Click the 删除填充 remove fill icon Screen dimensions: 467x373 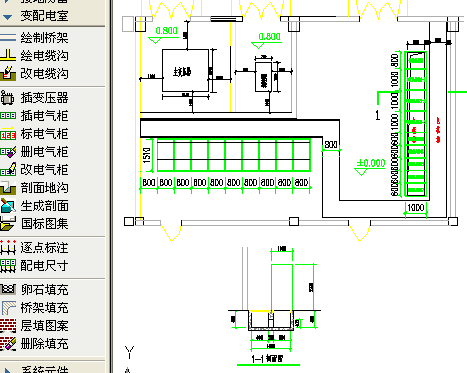[x=8, y=343]
